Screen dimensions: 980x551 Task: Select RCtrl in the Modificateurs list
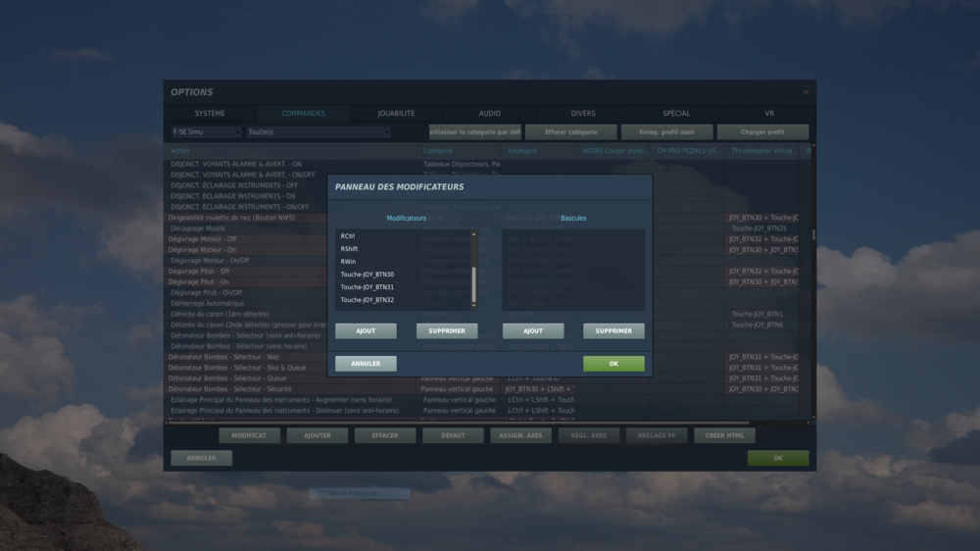click(x=403, y=235)
